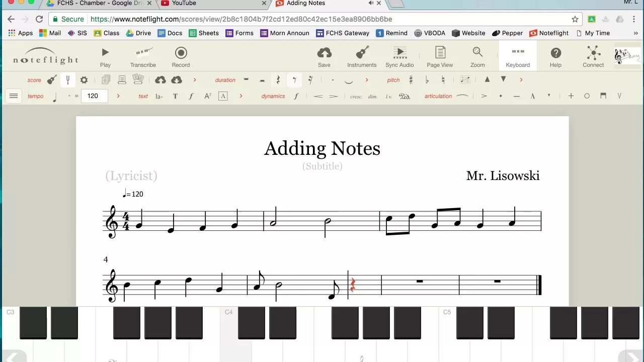Expand more tempo options
The width and height of the screenshot is (644, 362).
[118, 96]
